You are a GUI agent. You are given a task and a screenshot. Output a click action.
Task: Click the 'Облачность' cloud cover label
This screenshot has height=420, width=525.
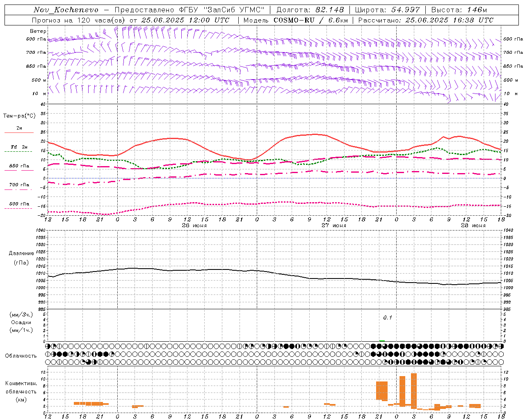click(x=21, y=356)
